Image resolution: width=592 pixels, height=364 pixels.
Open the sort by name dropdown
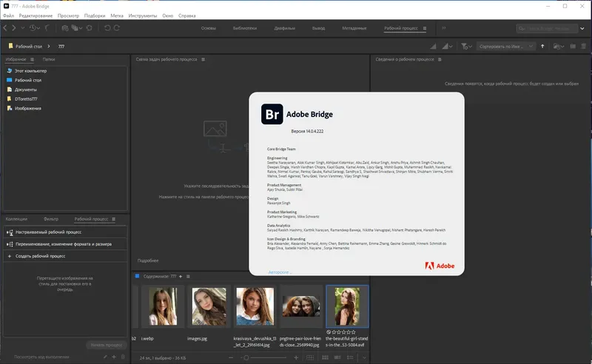(x=506, y=46)
